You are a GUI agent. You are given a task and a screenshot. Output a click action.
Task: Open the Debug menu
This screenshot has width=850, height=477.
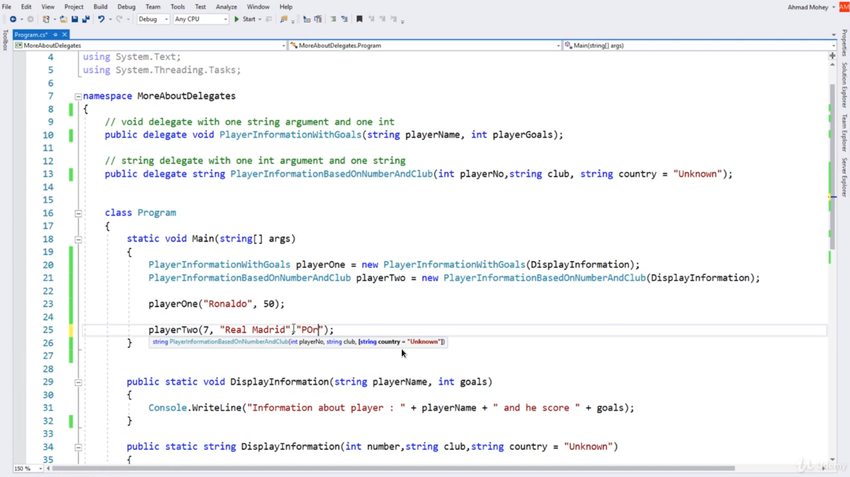(x=126, y=7)
